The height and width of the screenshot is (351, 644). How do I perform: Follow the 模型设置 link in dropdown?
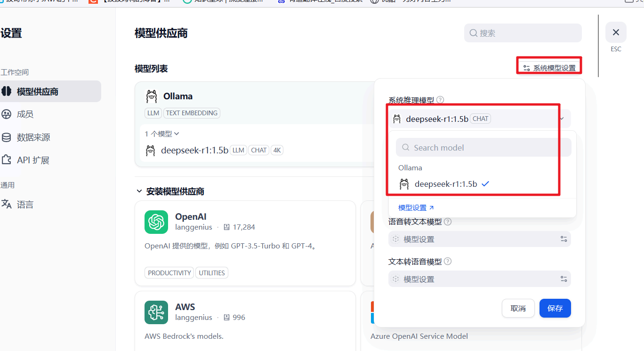click(x=416, y=207)
